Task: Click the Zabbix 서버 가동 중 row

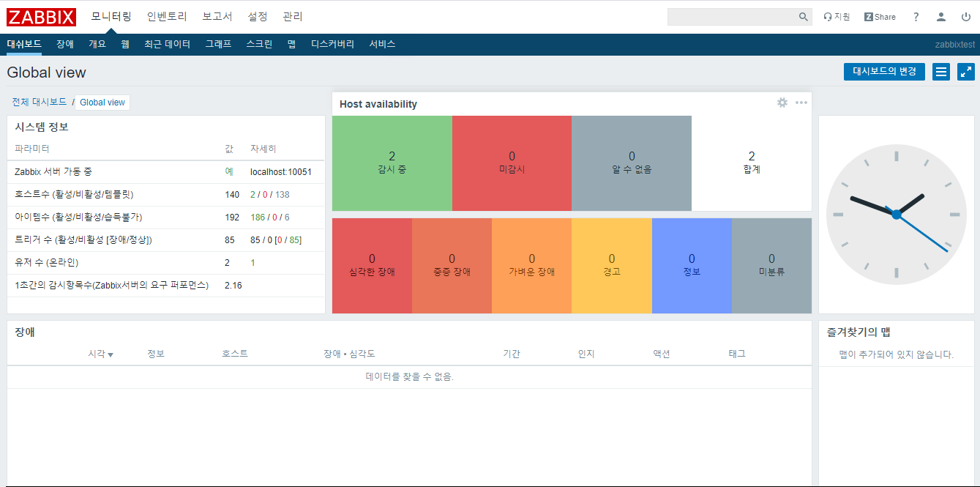Action: pos(166,172)
